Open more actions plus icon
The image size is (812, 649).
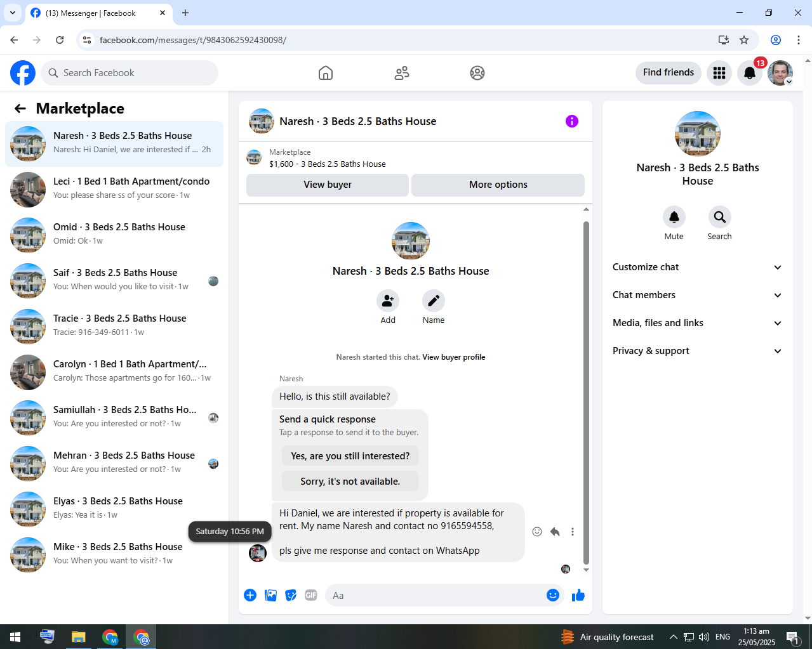(x=250, y=595)
